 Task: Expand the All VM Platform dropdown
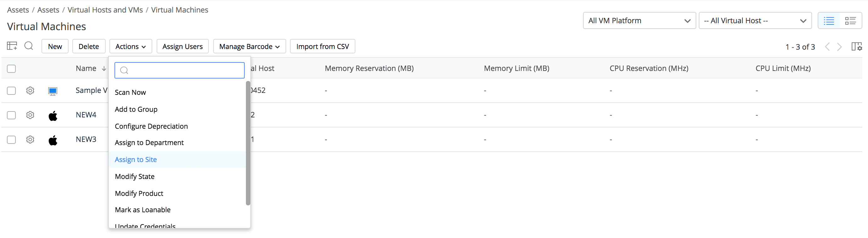click(639, 21)
